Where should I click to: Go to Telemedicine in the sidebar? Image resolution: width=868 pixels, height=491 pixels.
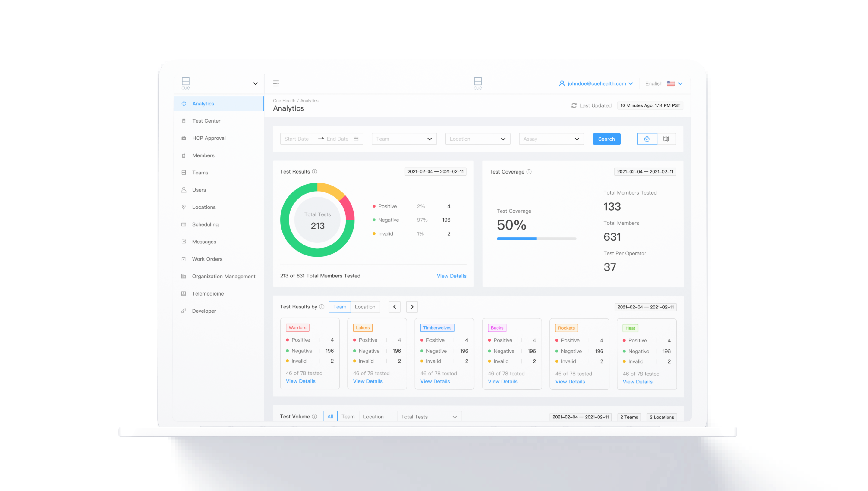point(208,294)
